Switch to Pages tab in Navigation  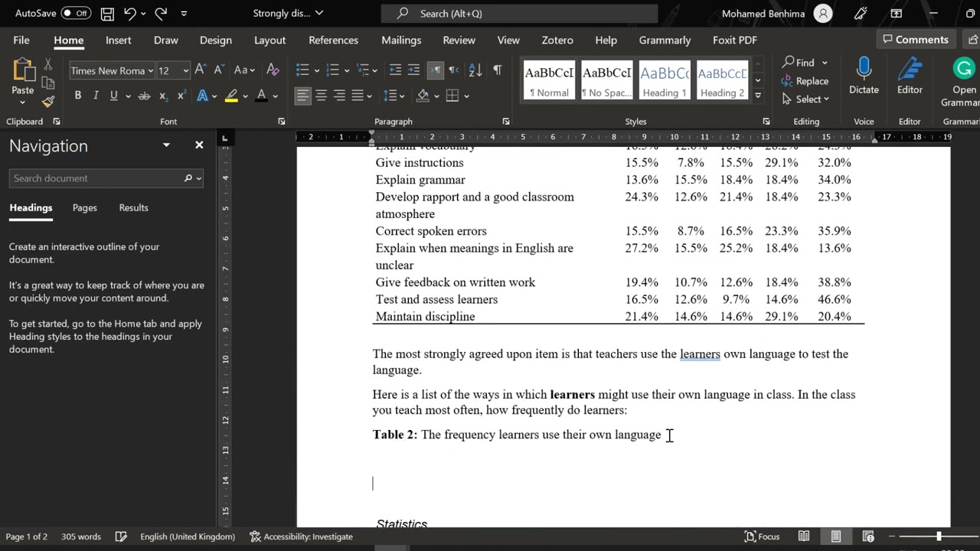coord(84,207)
